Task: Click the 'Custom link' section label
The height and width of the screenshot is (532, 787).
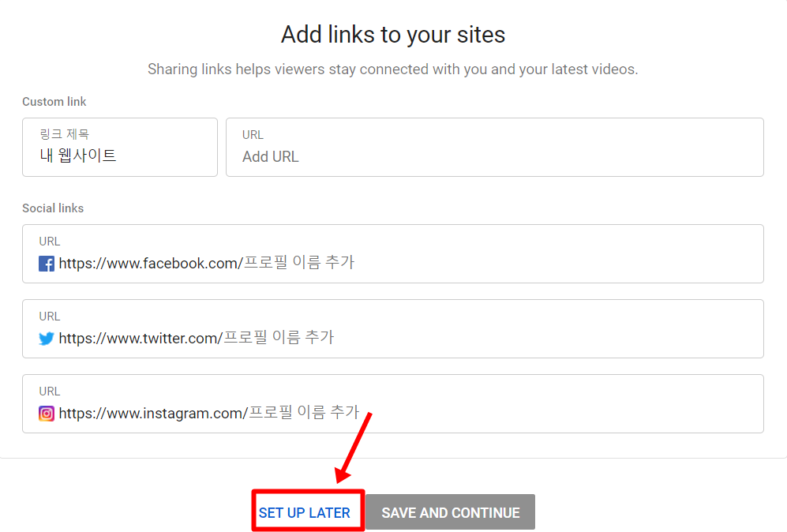Action: 54,102
